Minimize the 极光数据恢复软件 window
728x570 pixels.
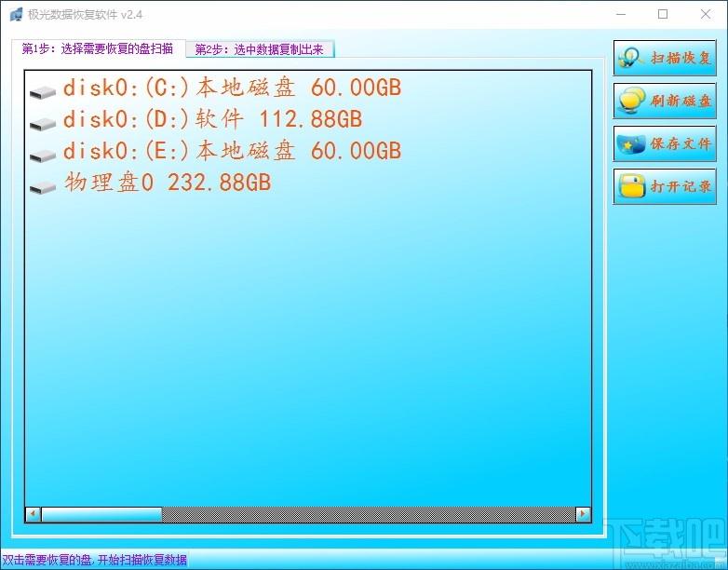click(x=621, y=14)
